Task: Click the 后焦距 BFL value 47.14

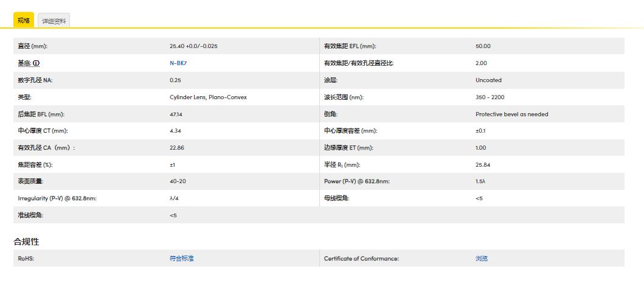Action: click(176, 114)
